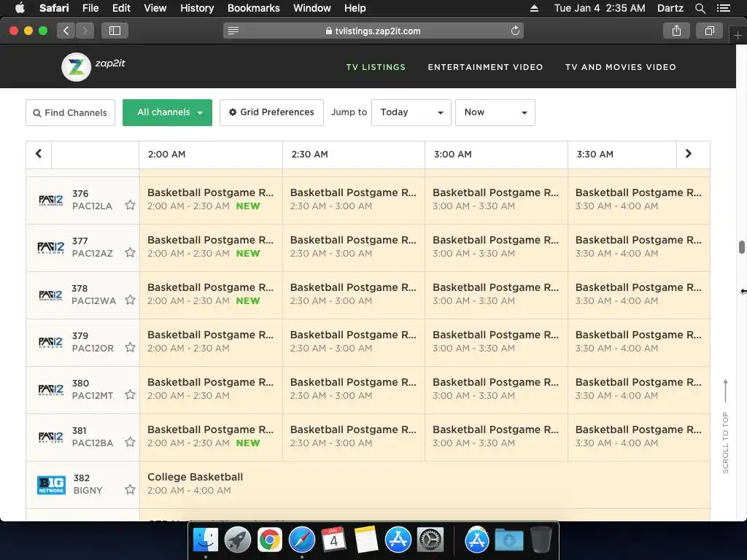Show all tabs overview icon
This screenshot has width=747, height=560.
pyautogui.click(x=709, y=31)
